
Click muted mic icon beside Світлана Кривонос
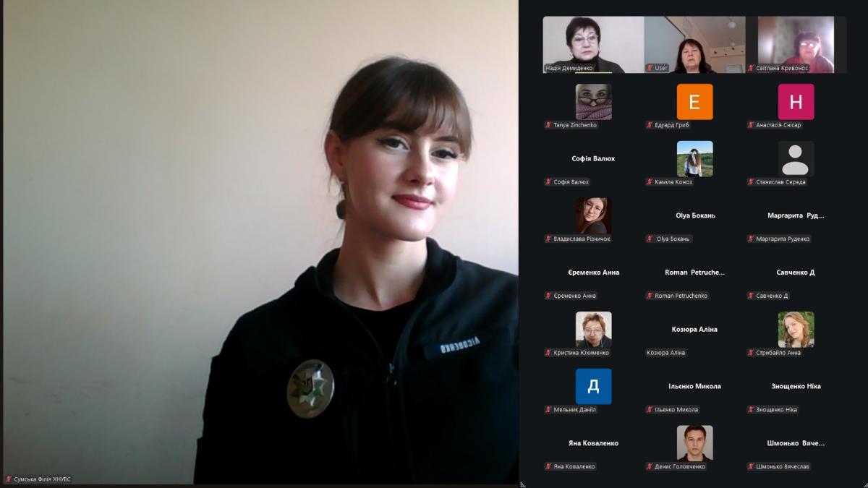[x=751, y=68]
